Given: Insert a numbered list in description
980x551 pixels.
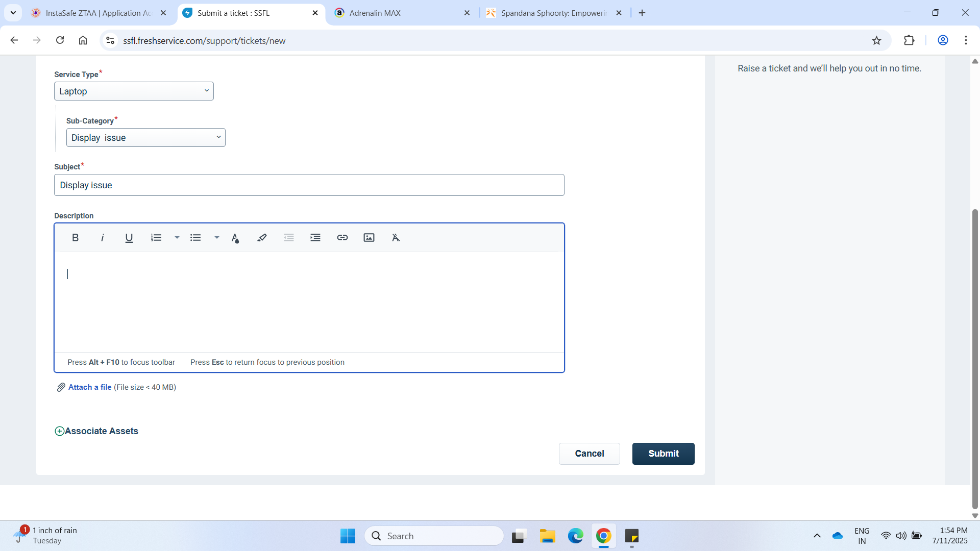Looking at the screenshot, I should pyautogui.click(x=156, y=238).
